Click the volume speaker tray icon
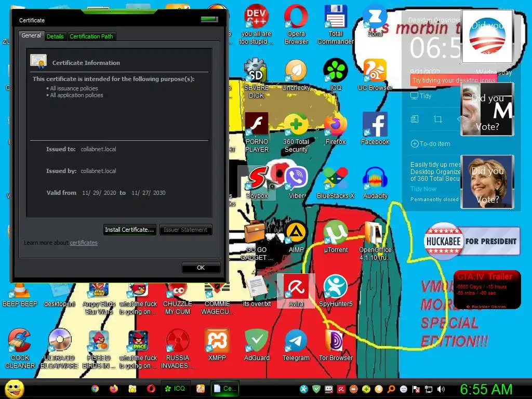This screenshot has width=532, height=399. point(441,389)
